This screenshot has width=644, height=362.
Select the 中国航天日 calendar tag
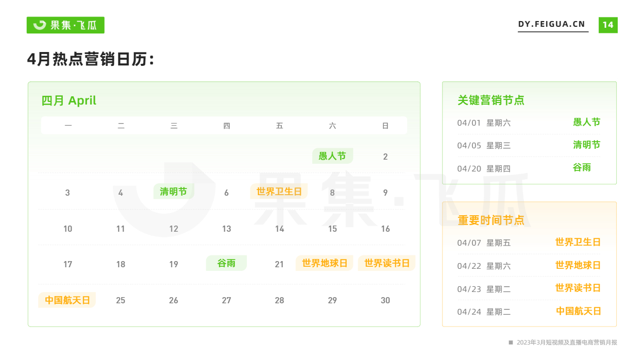67,300
